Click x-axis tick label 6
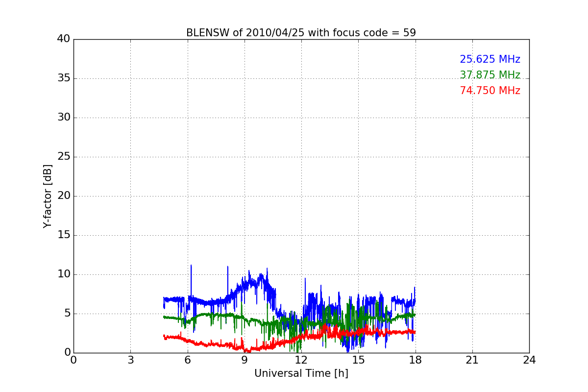Image resolution: width=588 pixels, height=392 pixels. [x=188, y=360]
